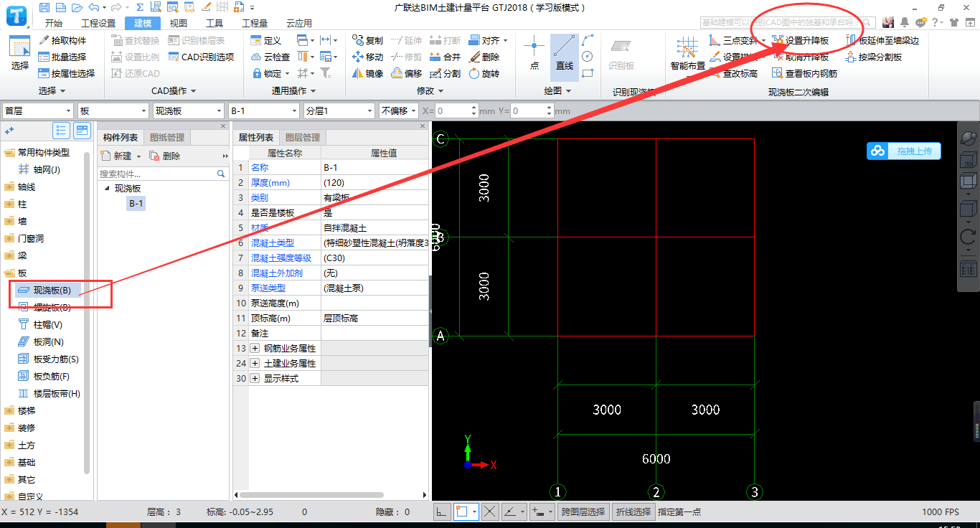Expand 钢筋业务属性 property group

pos(255,348)
